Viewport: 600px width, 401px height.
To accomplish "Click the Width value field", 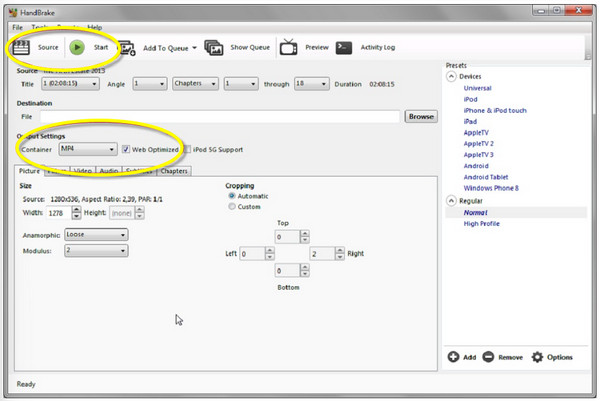I will [59, 213].
